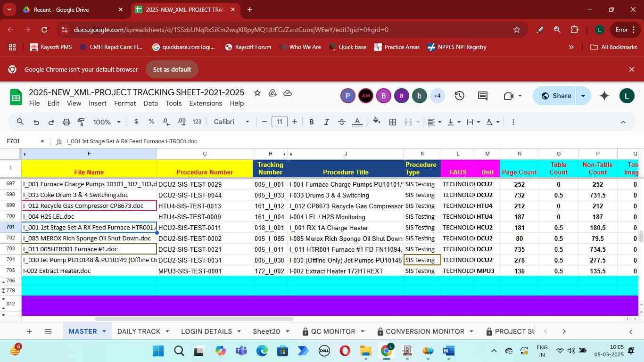Open Word from the Windows taskbar
This screenshot has width=644, height=362.
[448, 351]
